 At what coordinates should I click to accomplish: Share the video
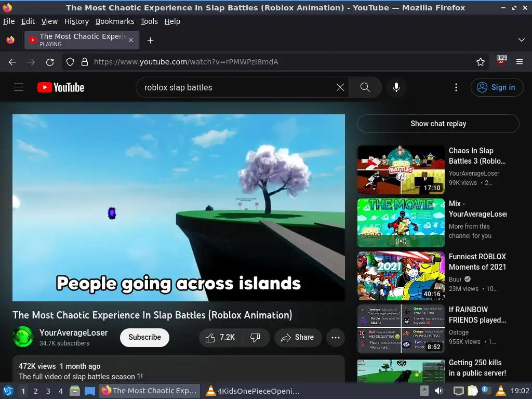point(298,337)
